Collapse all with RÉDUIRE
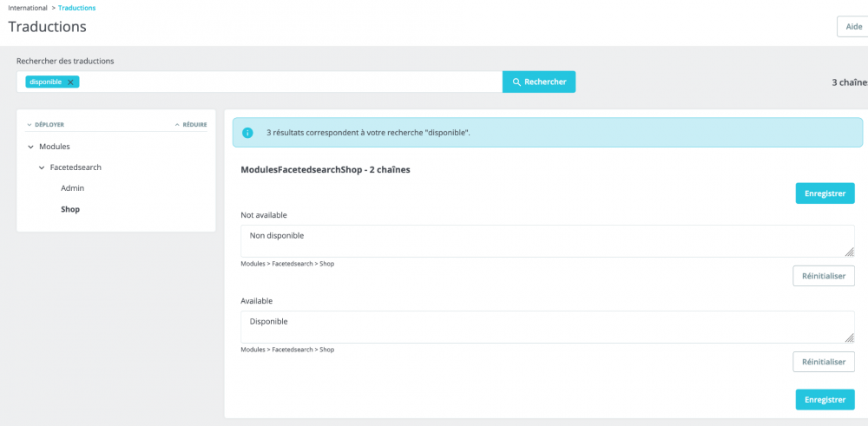 [191, 125]
